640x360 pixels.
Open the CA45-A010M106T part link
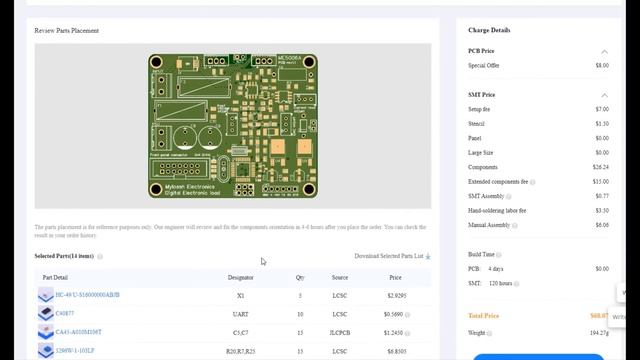(x=78, y=332)
